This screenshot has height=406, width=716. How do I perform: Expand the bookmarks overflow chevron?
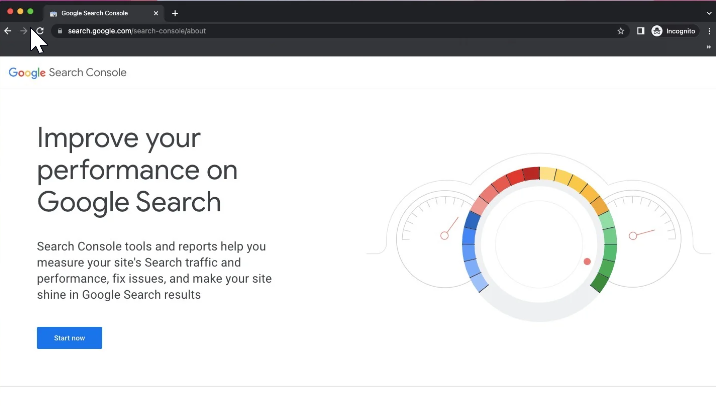[708, 46]
